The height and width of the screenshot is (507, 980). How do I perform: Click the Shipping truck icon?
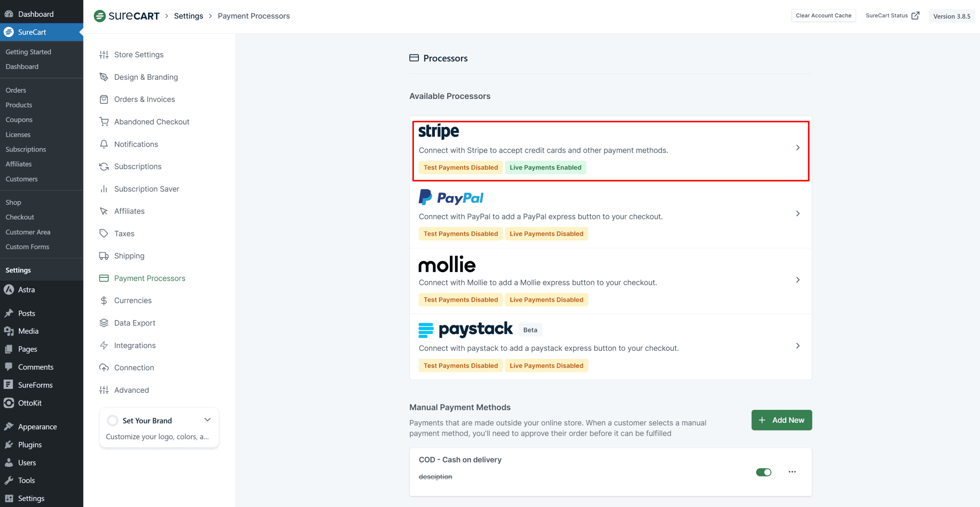coord(104,256)
